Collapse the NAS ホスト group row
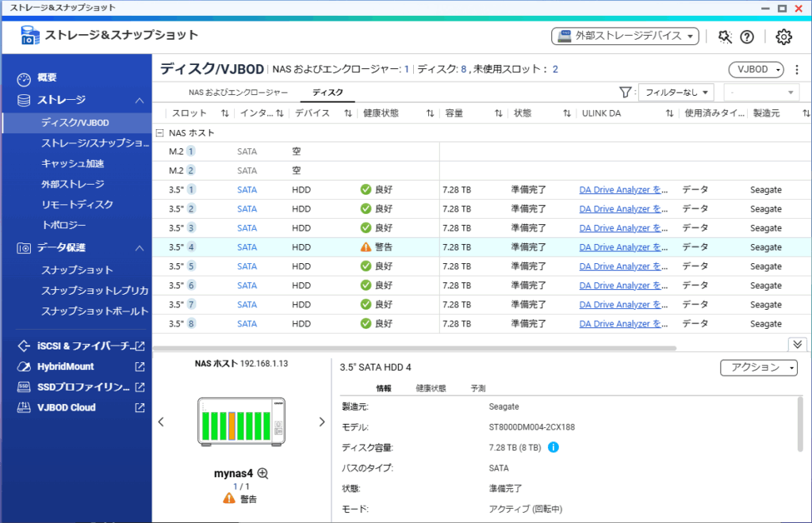Screen dimensions: 812x523 pyautogui.click(x=160, y=133)
